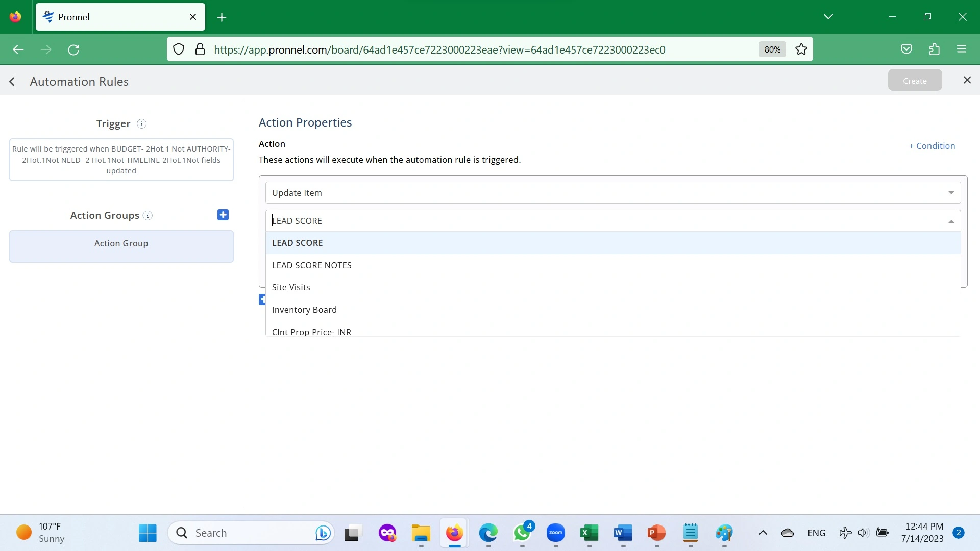Choose the Inventory Board option
980x551 pixels.
click(613, 310)
